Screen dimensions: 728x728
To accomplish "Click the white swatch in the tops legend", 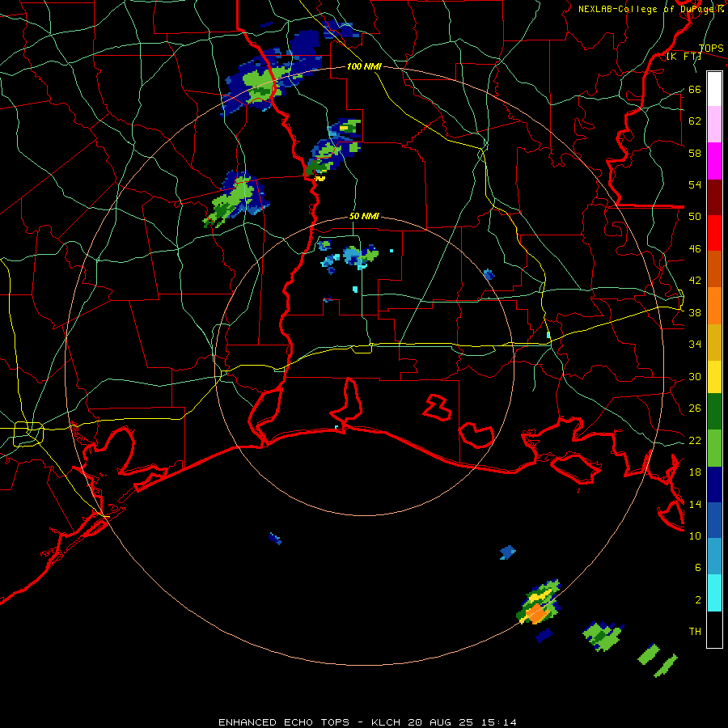I will [714, 89].
